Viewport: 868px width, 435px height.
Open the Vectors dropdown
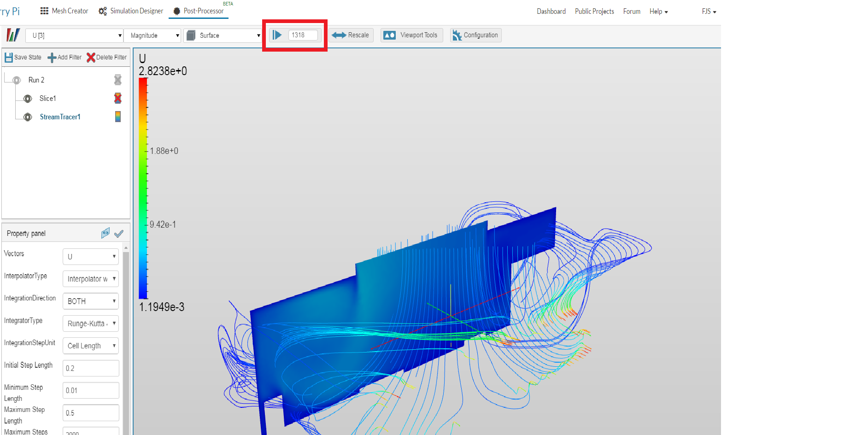click(x=91, y=257)
